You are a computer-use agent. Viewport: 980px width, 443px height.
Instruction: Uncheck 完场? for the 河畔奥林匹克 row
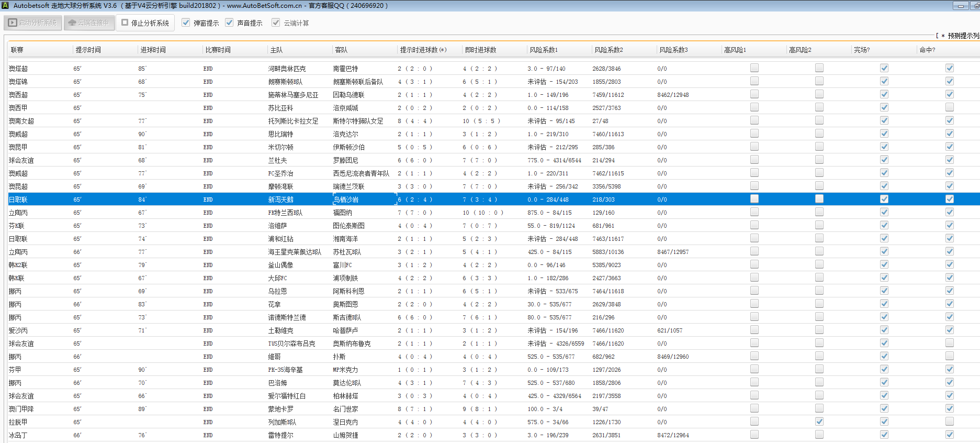[x=884, y=68]
